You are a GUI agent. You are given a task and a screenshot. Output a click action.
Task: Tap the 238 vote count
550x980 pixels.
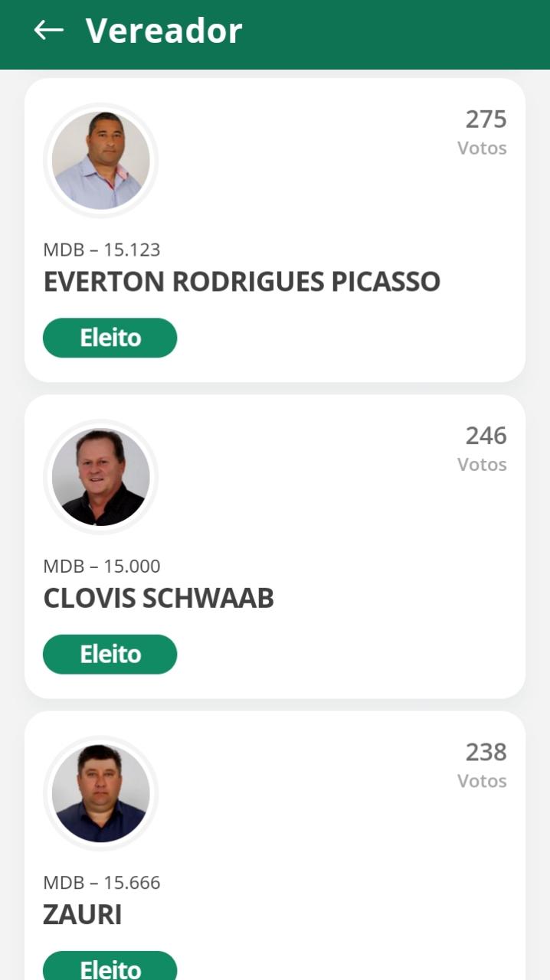pyautogui.click(x=486, y=753)
